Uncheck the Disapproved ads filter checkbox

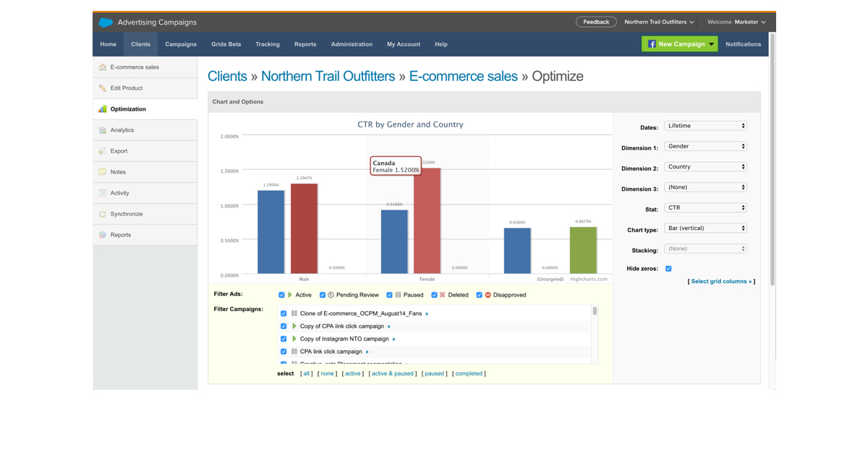[478, 295]
